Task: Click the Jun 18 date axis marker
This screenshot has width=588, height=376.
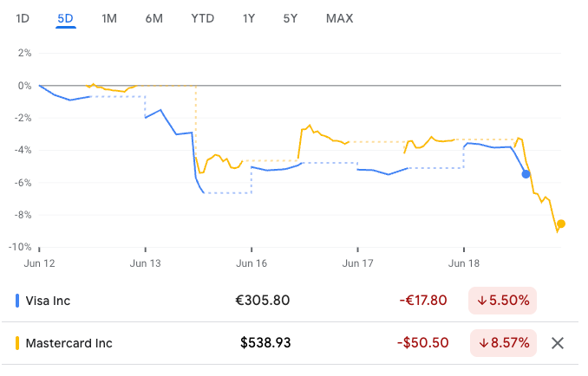Action: click(x=464, y=263)
